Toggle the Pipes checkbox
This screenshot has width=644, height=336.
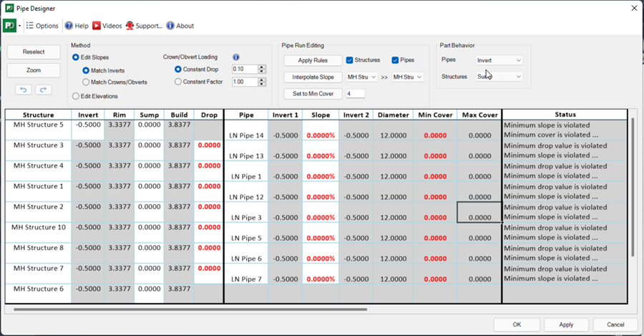click(395, 60)
